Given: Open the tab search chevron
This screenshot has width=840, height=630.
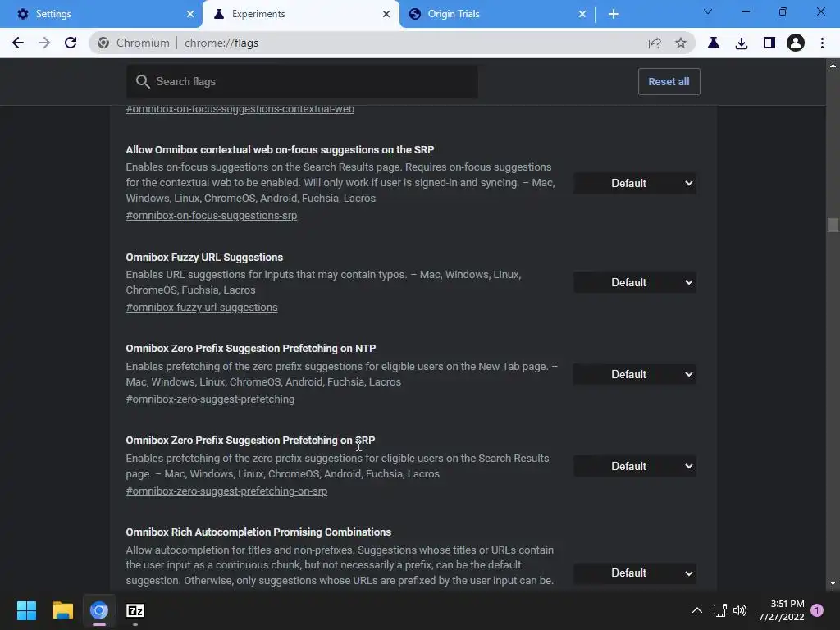Looking at the screenshot, I should 708,11.
